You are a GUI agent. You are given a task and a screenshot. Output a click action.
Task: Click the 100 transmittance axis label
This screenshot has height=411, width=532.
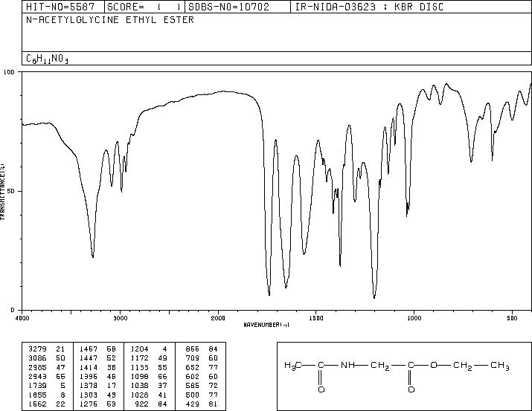[9, 72]
